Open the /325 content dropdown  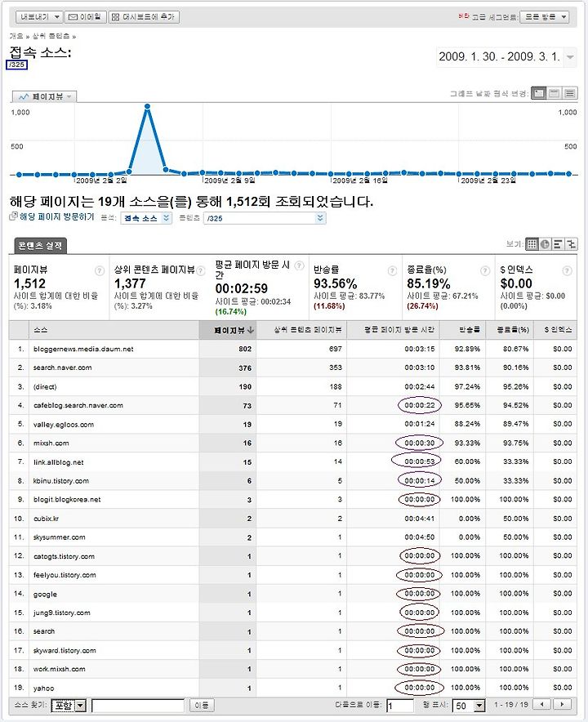(x=265, y=218)
